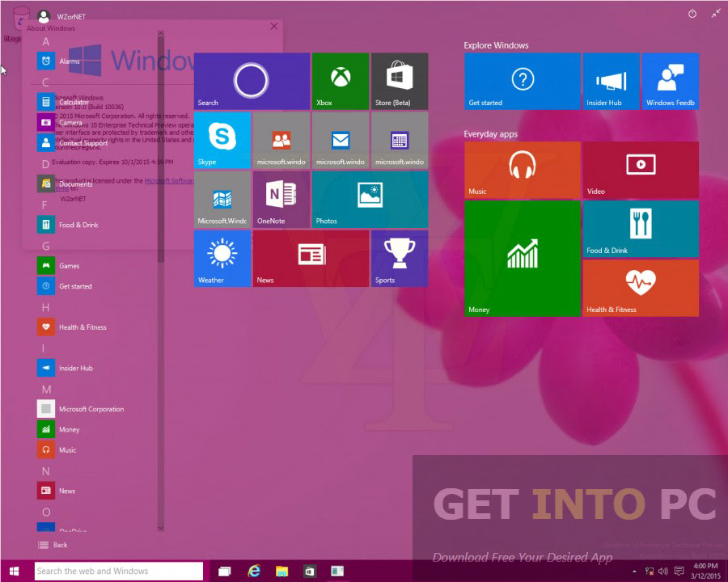
Task: Open the Food & Drink tile
Action: click(x=641, y=229)
